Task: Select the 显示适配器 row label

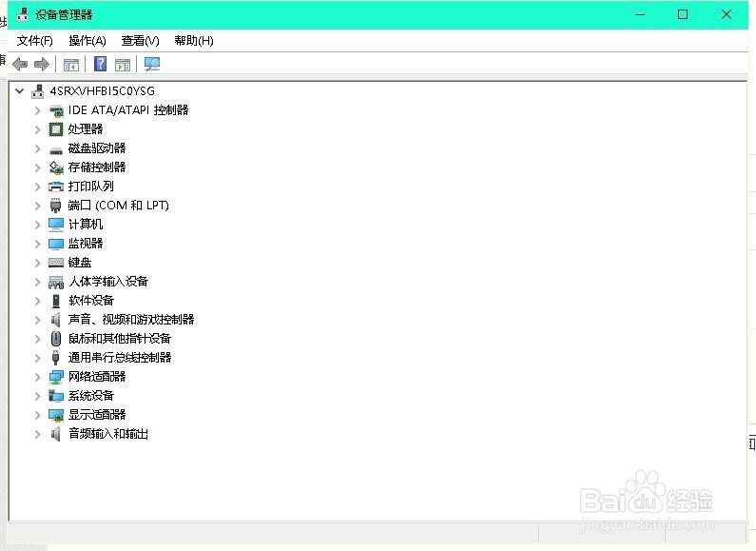Action: (97, 415)
